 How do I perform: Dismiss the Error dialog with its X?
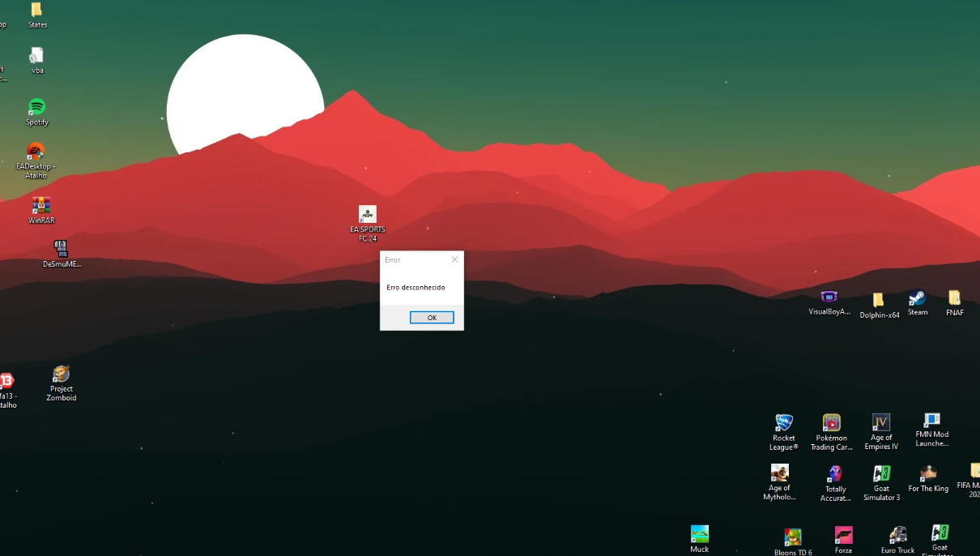tap(454, 259)
